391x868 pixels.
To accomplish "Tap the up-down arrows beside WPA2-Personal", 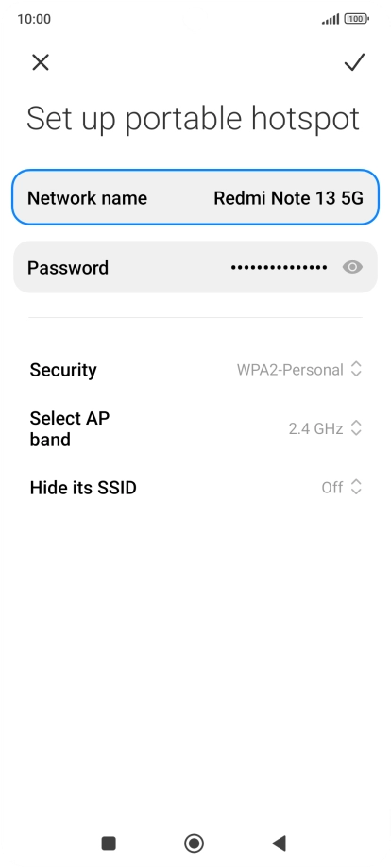I will tap(356, 369).
